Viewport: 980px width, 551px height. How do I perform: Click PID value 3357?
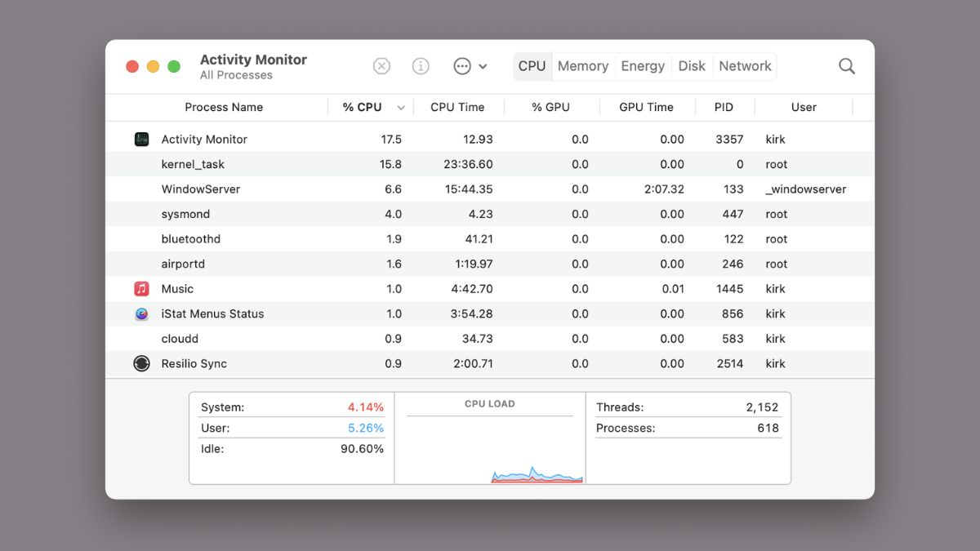729,140
